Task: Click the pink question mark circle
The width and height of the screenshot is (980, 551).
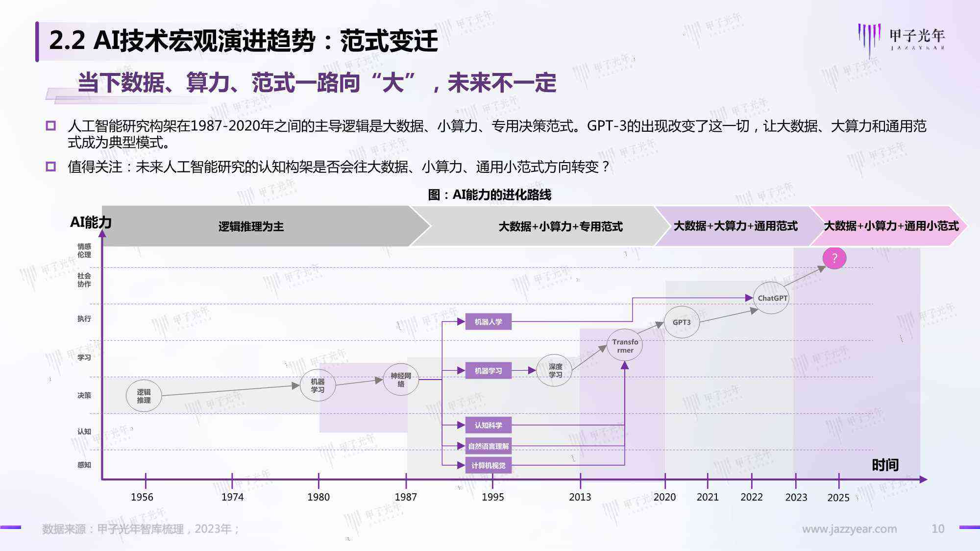Action: pyautogui.click(x=834, y=258)
